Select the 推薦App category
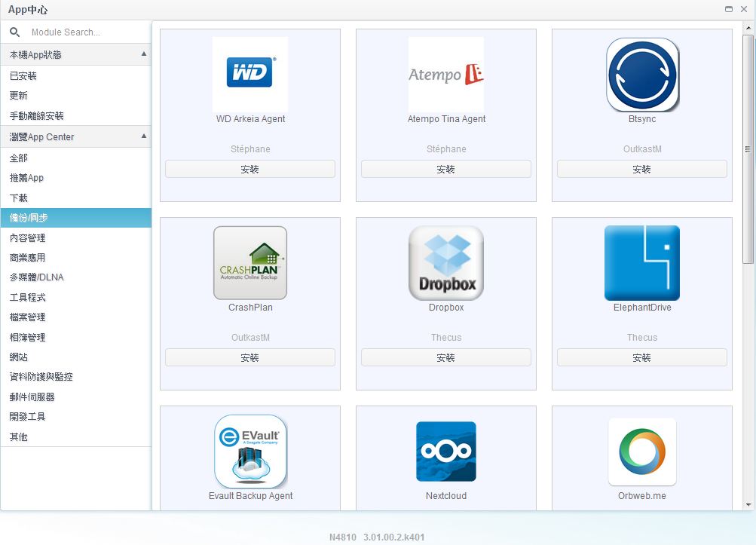 [75, 177]
